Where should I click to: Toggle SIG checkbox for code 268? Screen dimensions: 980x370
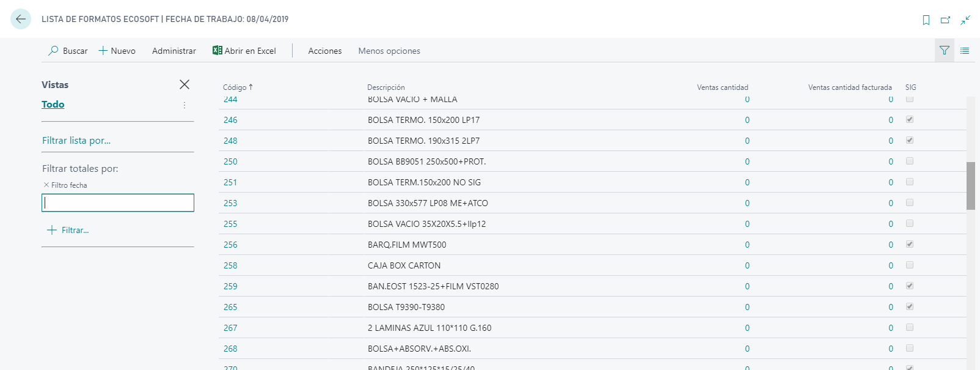pyautogui.click(x=910, y=348)
